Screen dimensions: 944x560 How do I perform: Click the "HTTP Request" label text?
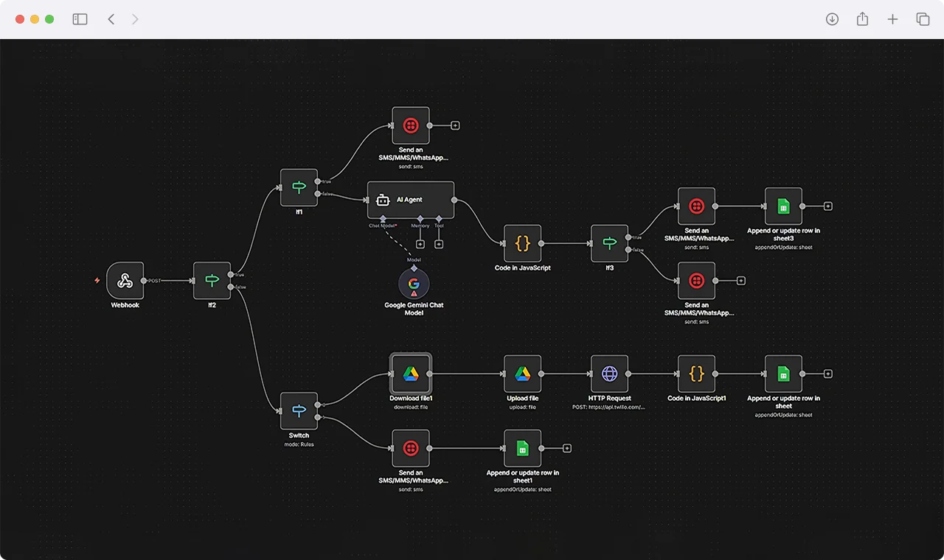click(x=610, y=399)
